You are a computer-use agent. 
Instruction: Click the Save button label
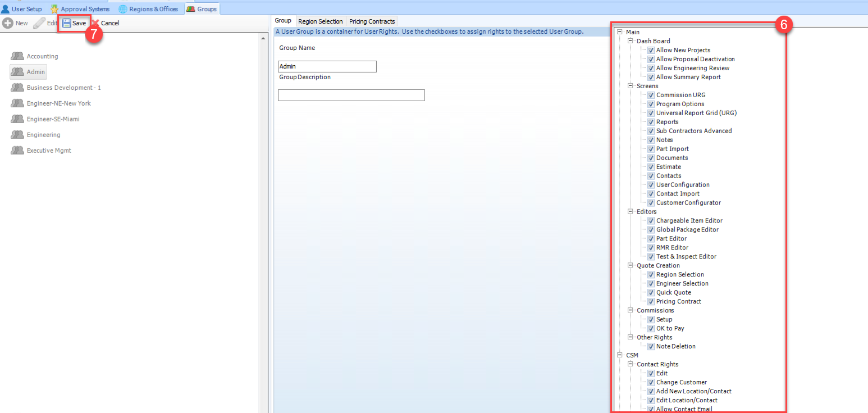pos(79,23)
